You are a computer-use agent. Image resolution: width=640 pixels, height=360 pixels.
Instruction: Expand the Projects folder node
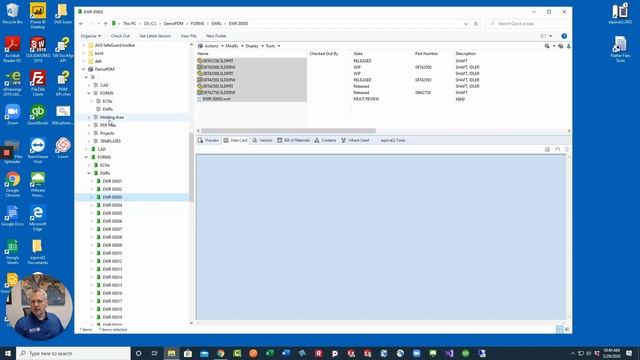[89, 133]
